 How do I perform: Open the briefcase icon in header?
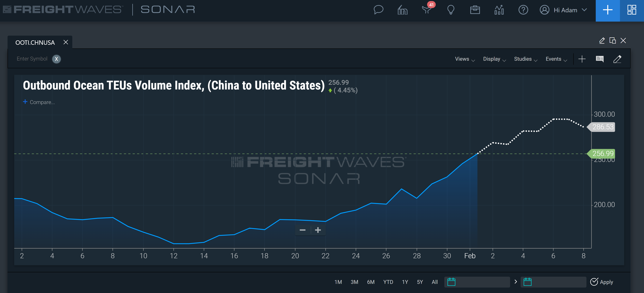click(475, 10)
